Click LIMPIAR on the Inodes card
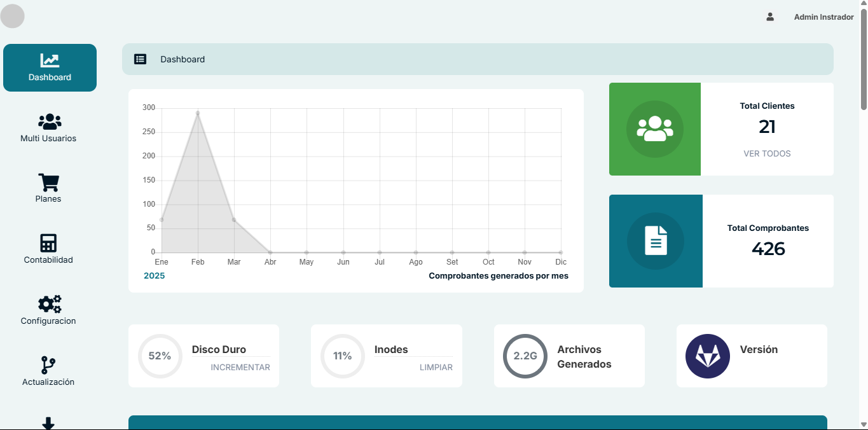 click(x=436, y=368)
